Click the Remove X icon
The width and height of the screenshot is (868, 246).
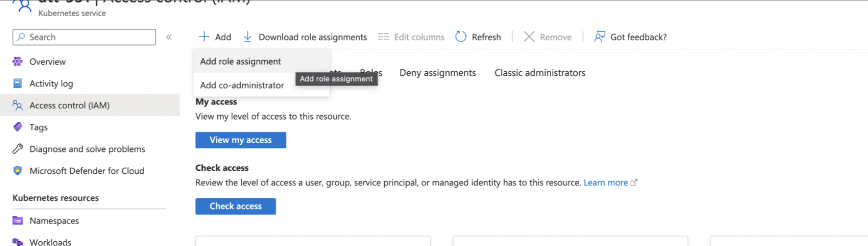coord(529,37)
